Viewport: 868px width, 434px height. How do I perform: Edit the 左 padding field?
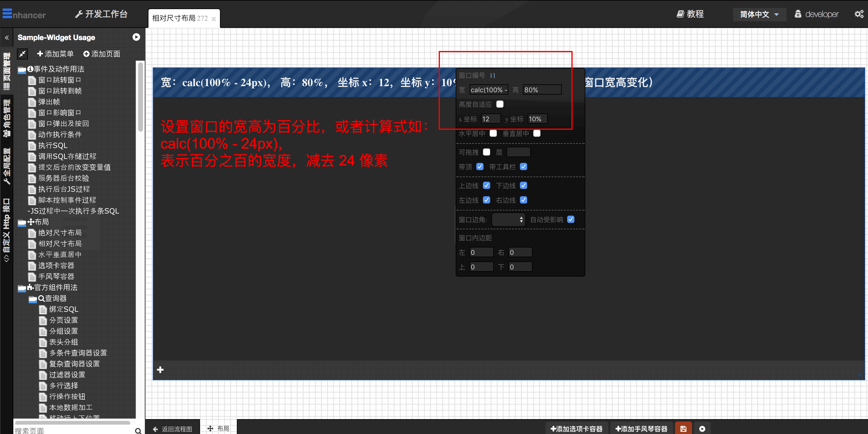482,252
